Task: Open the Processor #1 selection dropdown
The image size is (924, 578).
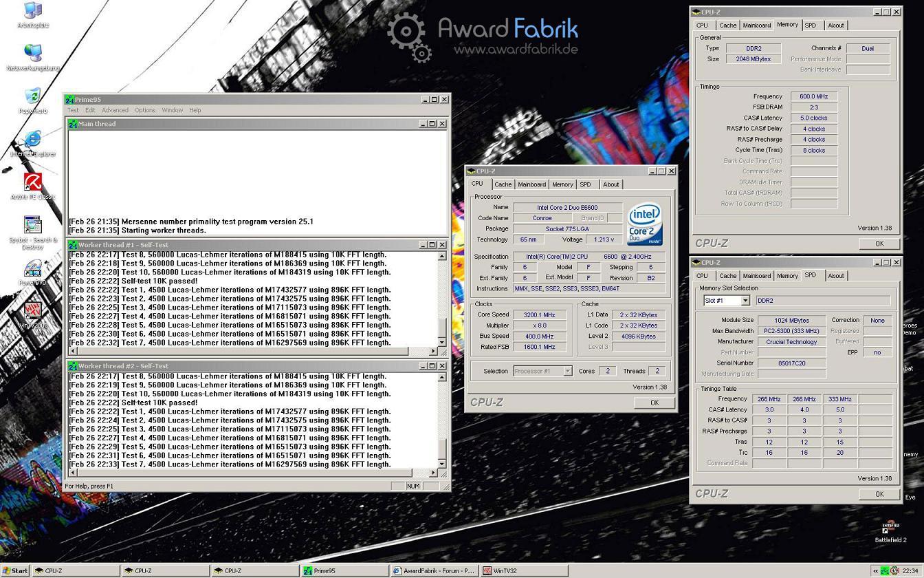Action: coord(567,371)
